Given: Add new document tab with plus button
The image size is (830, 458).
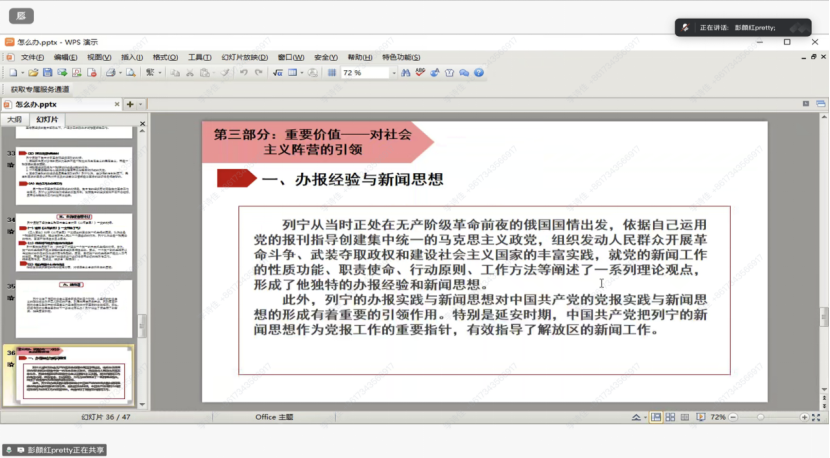Looking at the screenshot, I should click(x=130, y=104).
